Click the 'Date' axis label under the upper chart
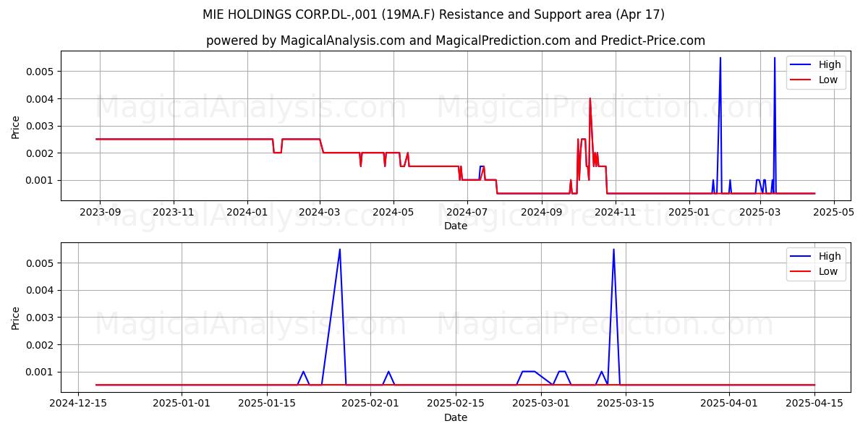 click(x=456, y=226)
